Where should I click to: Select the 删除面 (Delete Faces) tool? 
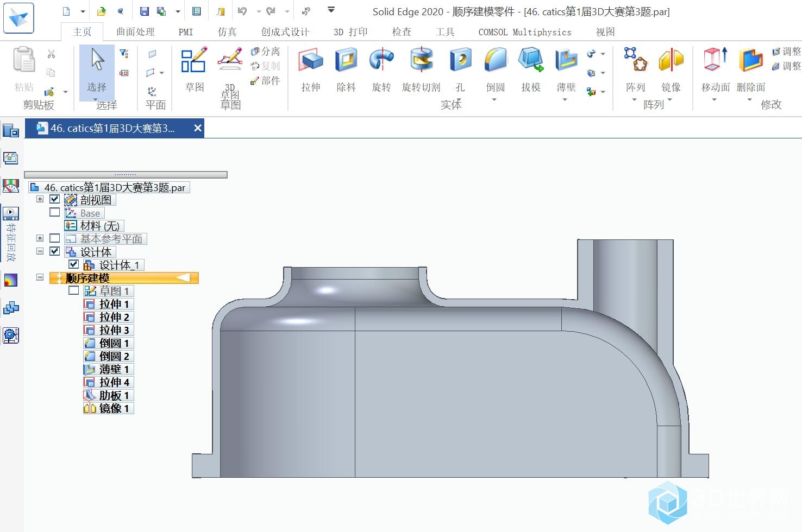[751, 69]
